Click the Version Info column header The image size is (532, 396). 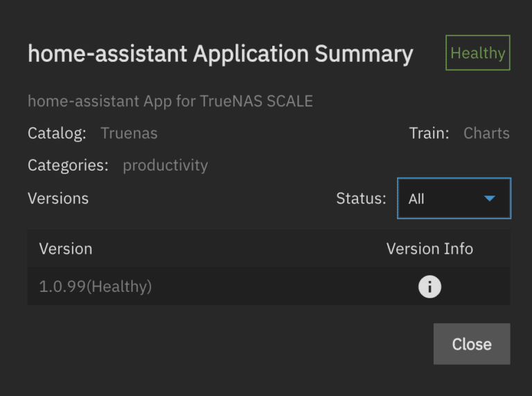click(x=429, y=248)
